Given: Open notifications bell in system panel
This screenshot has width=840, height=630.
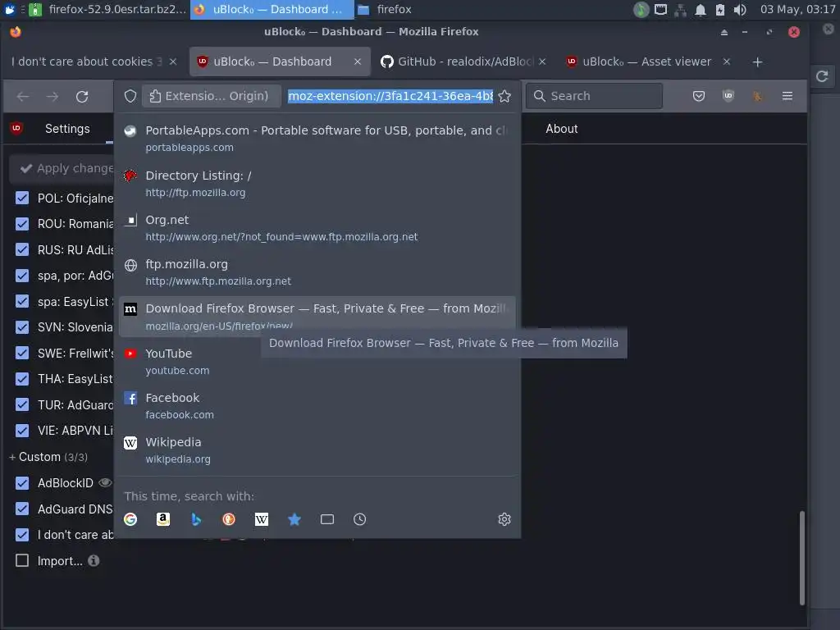Looking at the screenshot, I should (701, 10).
